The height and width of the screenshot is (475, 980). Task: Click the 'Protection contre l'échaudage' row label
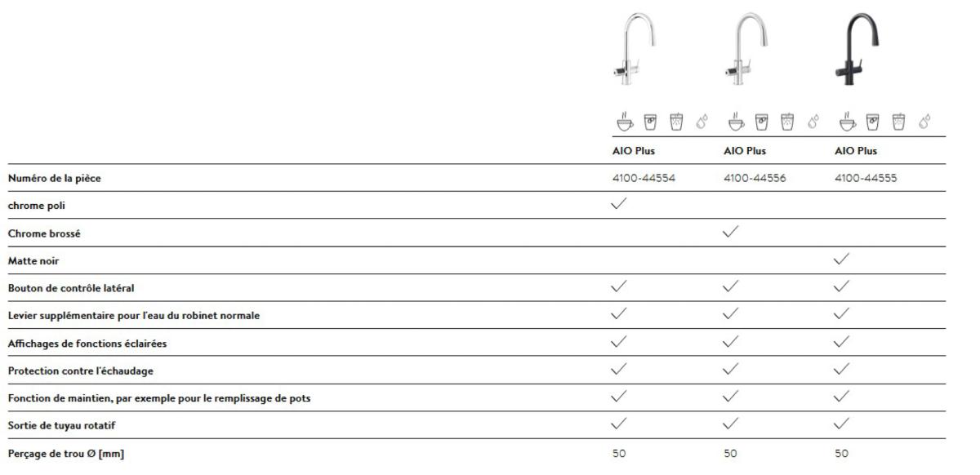[x=81, y=371]
